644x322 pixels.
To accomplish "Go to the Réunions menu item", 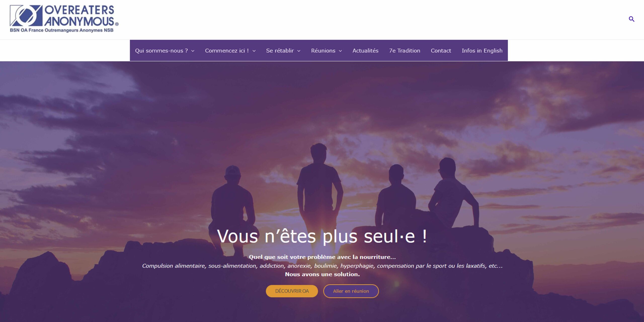I will tap(323, 51).
